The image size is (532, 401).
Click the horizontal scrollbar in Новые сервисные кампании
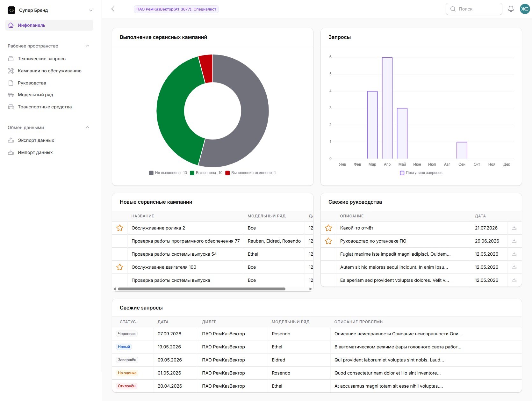click(x=201, y=289)
